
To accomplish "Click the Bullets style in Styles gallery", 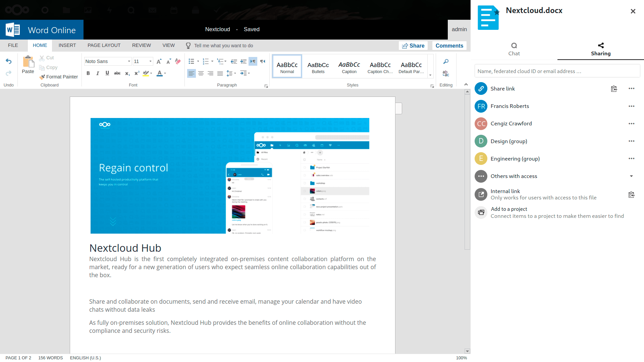I will [318, 67].
